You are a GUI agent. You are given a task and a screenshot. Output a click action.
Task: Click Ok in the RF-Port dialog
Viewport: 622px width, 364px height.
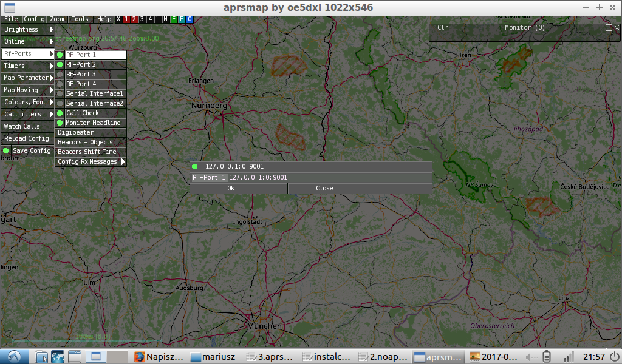tap(239, 189)
